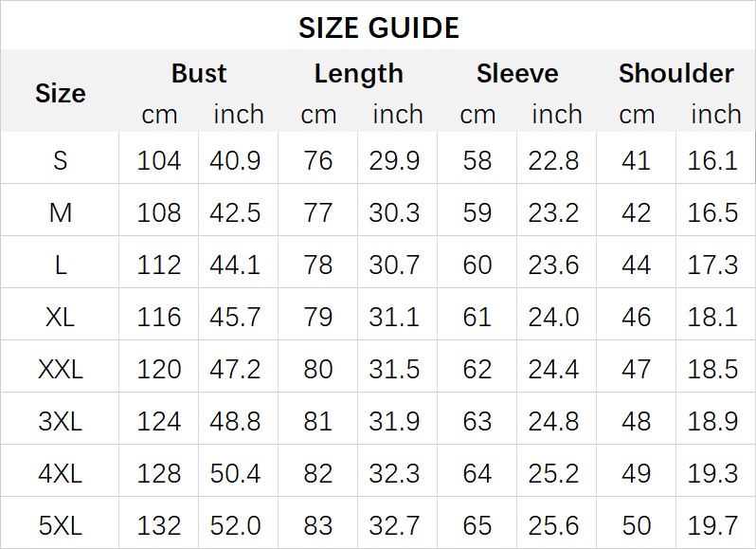Click the Sleeve column header
Screen dimensions: 756x549
517,74
